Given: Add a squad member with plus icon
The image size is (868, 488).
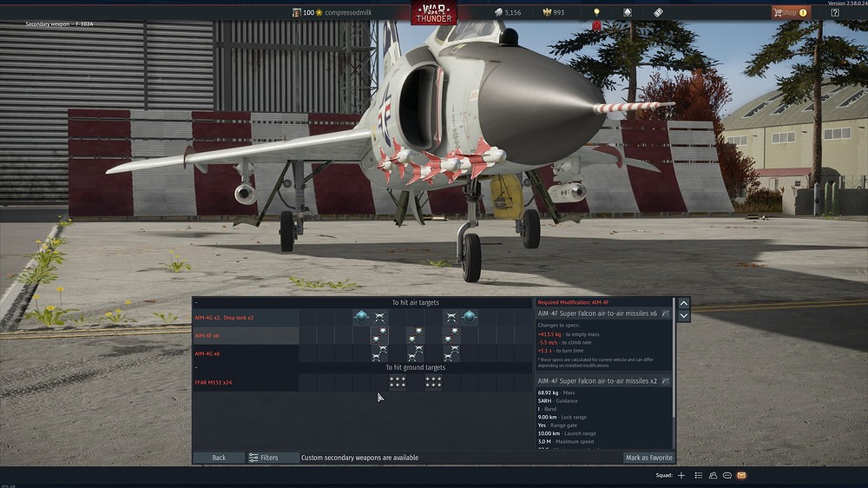Looking at the screenshot, I should pyautogui.click(x=681, y=475).
